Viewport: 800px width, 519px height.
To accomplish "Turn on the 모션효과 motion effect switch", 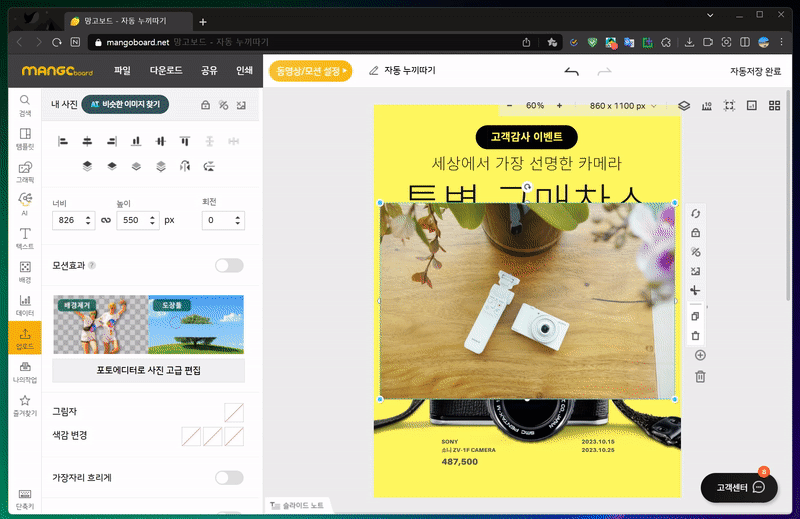I will [229, 265].
